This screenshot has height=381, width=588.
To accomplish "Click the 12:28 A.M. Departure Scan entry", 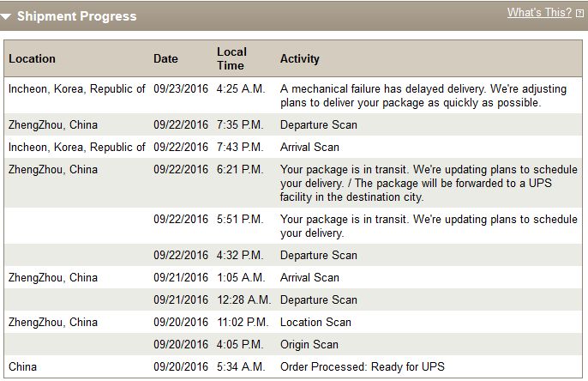I will (318, 300).
